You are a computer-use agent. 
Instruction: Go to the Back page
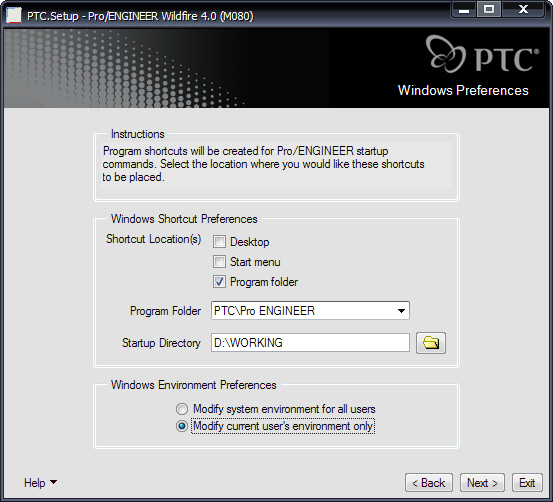click(429, 483)
